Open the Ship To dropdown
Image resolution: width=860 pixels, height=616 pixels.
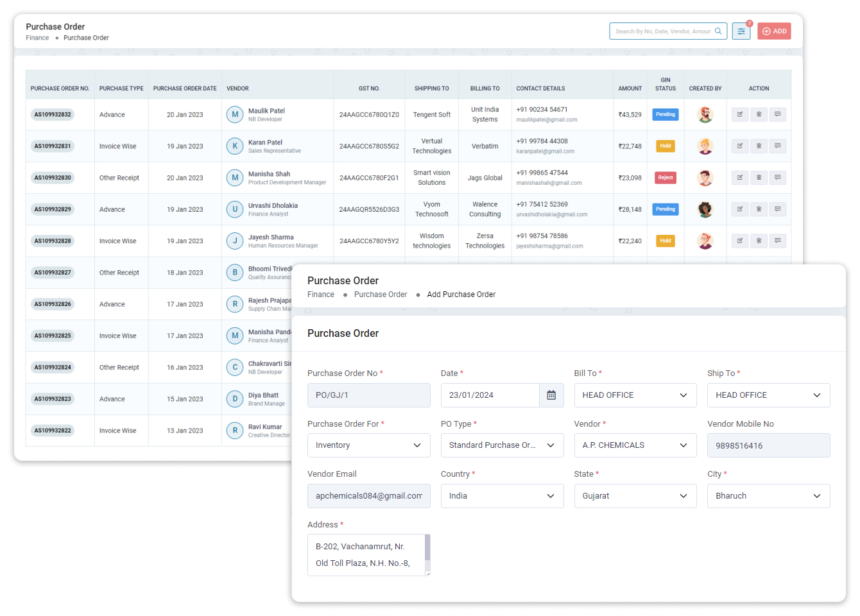point(768,395)
